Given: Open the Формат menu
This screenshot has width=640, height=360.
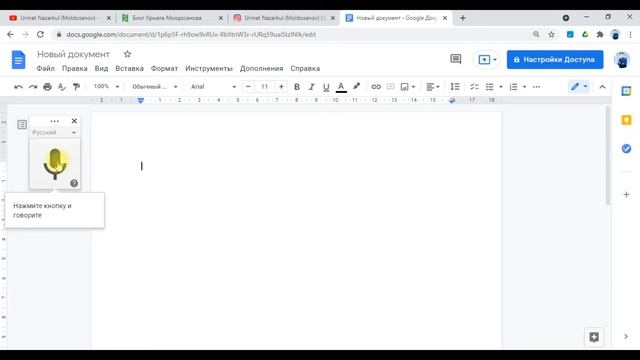Looking at the screenshot, I should [164, 69].
